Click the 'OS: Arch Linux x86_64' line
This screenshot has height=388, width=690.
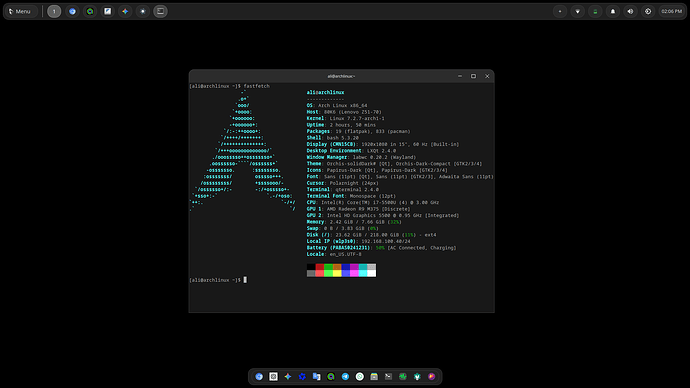click(337, 106)
